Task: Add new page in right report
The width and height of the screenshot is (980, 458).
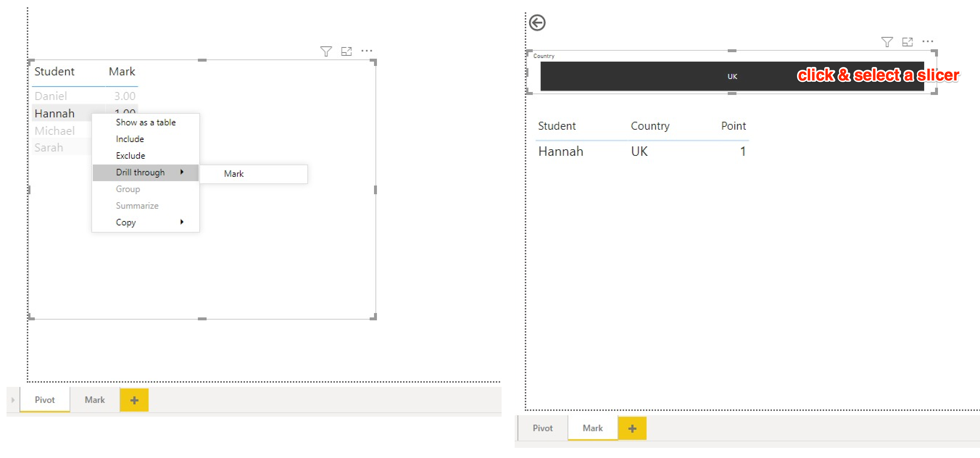Action: [632, 428]
